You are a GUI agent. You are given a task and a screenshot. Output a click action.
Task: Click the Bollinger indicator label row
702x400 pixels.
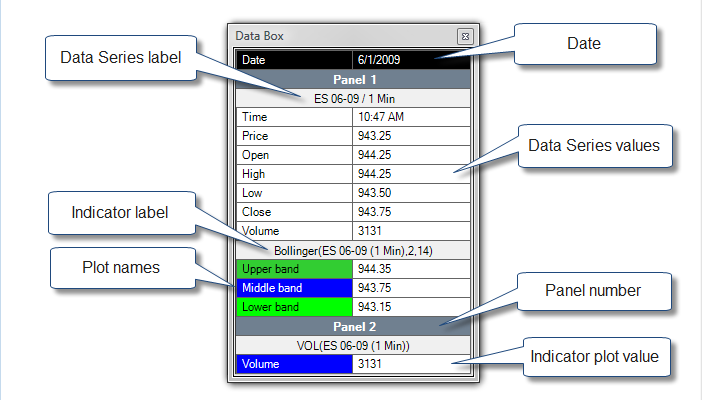[354, 250]
